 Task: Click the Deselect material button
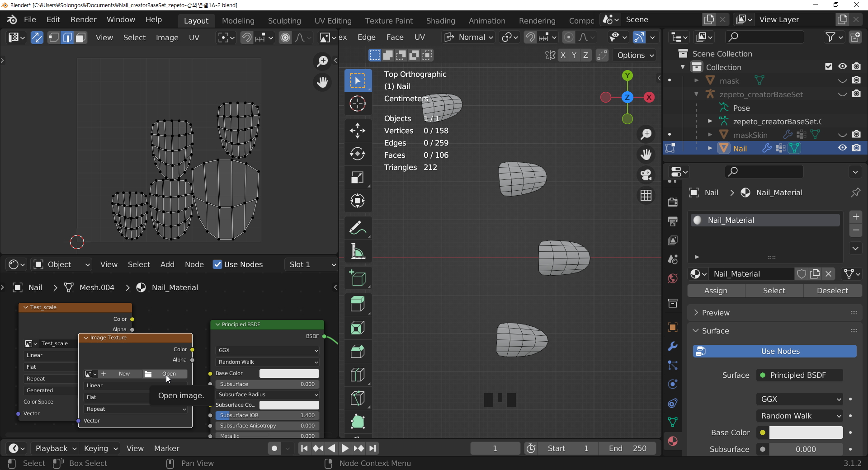click(x=833, y=291)
